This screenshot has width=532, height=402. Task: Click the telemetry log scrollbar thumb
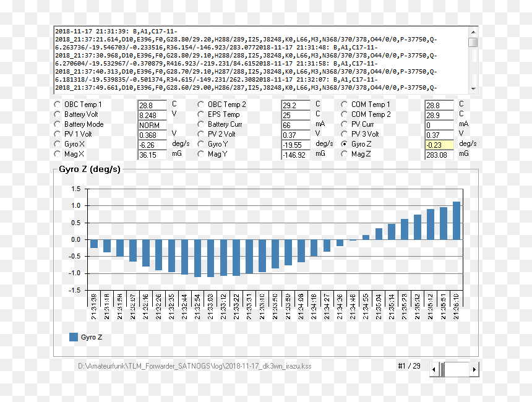coord(473,43)
